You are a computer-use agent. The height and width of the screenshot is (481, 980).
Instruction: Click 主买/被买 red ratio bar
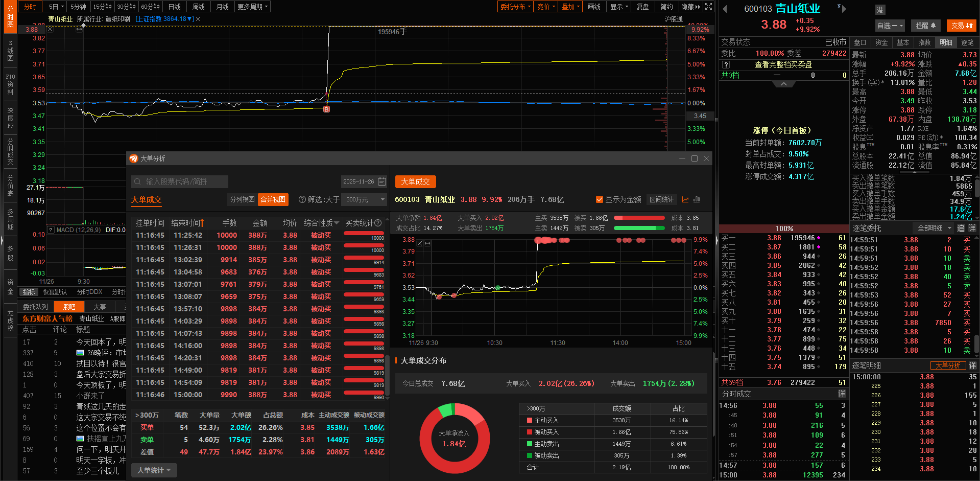tap(639, 218)
